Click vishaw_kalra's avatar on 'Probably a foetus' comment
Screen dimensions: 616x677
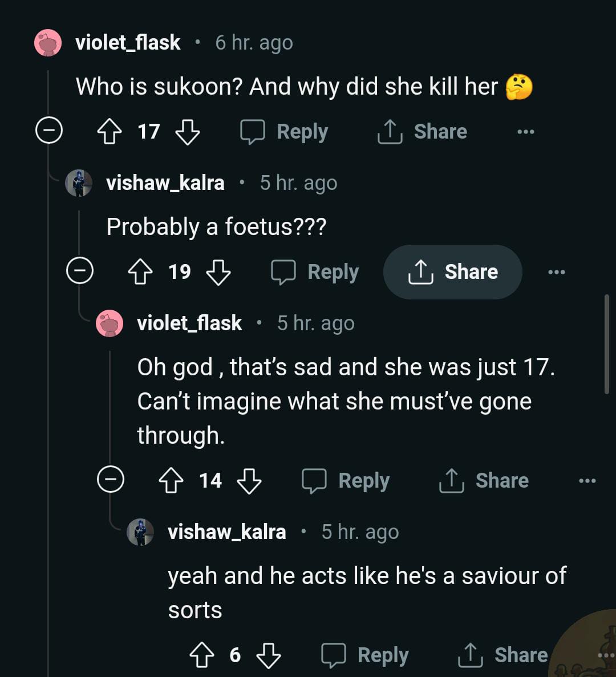pos(79,183)
